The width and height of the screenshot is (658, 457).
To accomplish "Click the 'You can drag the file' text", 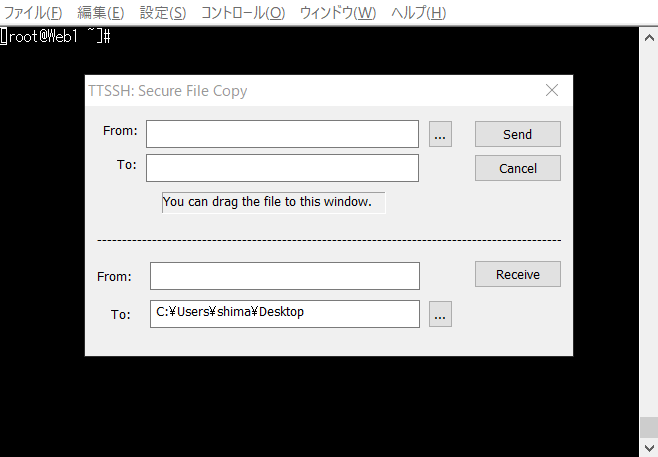I will coord(267,202).
